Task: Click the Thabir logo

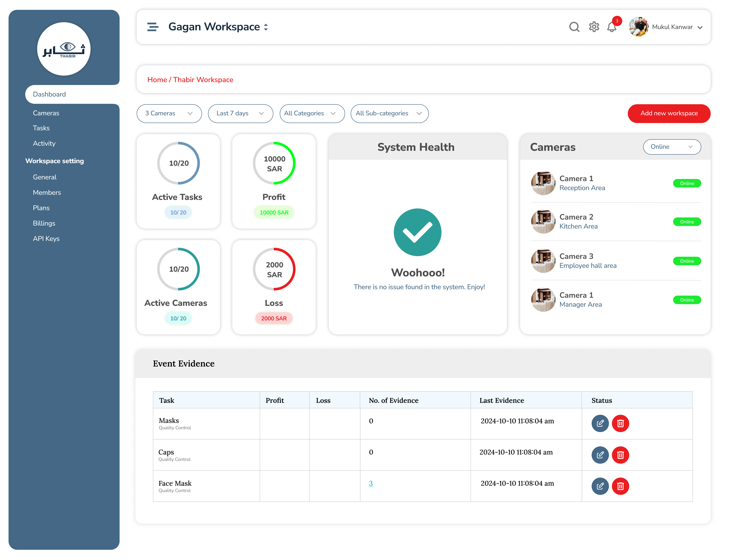Action: pyautogui.click(x=64, y=49)
